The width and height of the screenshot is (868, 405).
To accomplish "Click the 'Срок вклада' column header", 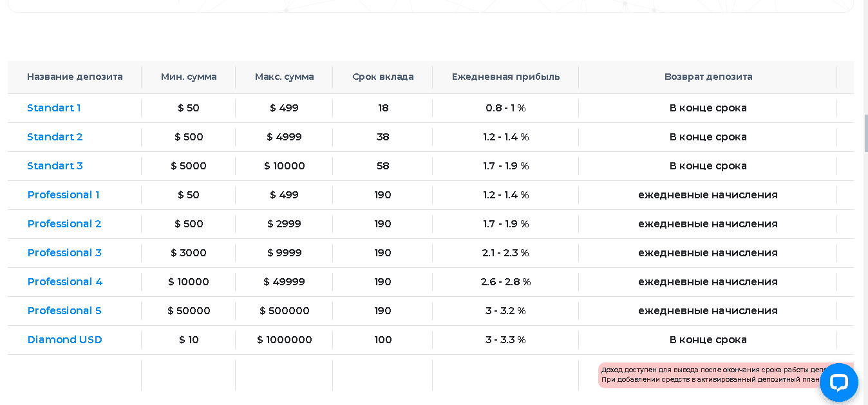I will coord(383,77).
